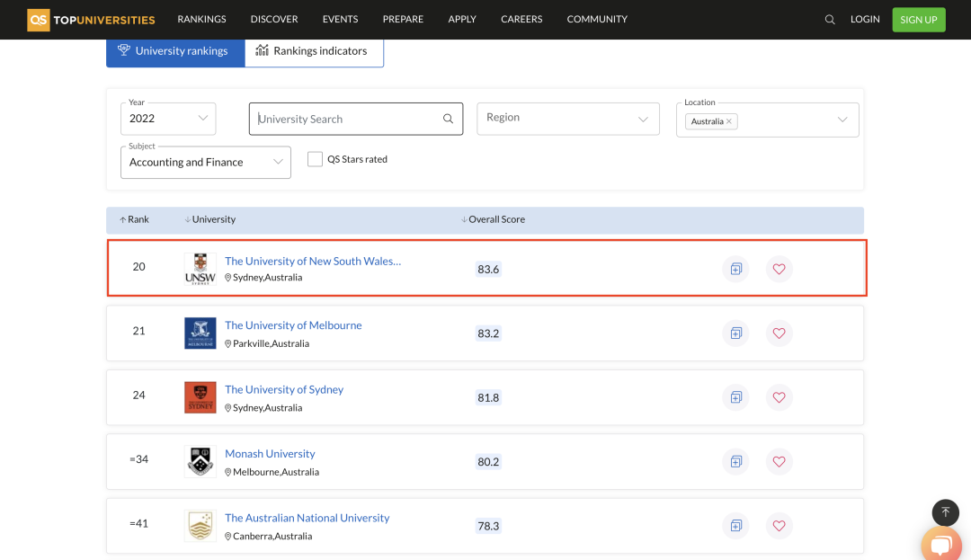Click the 78.3 overall score value
The width and height of the screenshot is (971, 560).
[x=488, y=526]
